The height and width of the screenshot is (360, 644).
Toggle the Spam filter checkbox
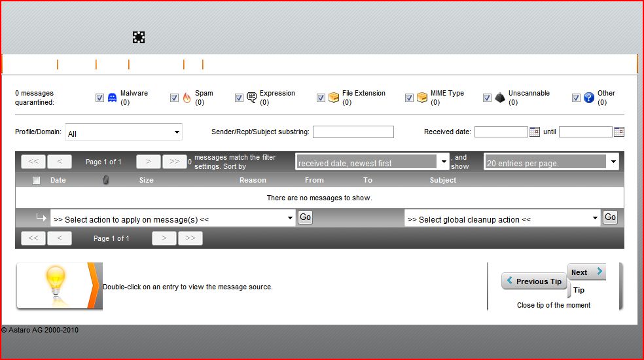[x=174, y=98]
